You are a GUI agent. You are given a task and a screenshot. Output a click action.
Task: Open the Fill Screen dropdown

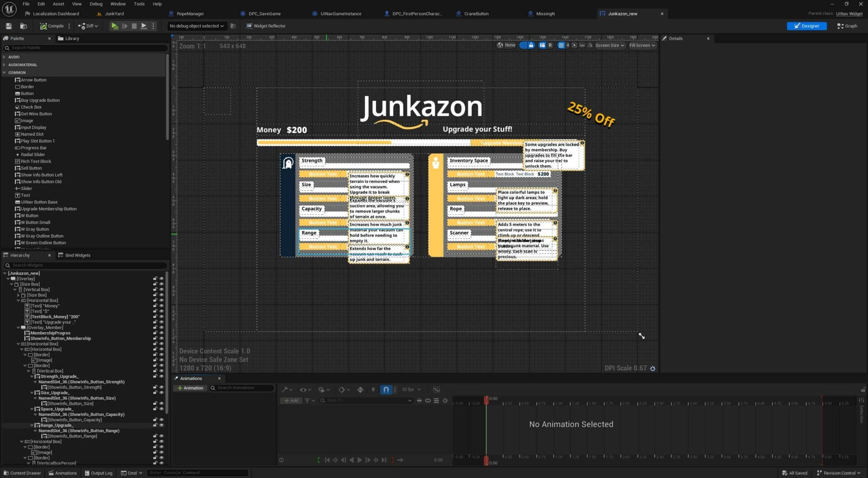[642, 45]
